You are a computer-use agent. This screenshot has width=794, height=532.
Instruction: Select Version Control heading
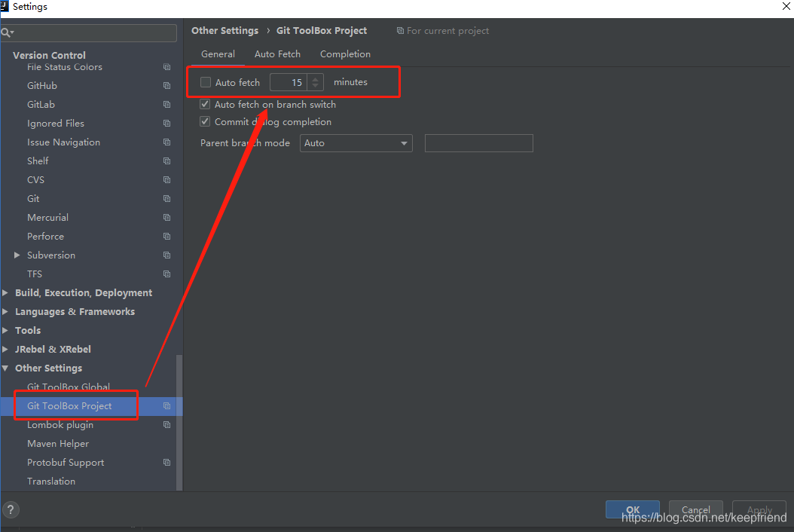click(x=49, y=55)
